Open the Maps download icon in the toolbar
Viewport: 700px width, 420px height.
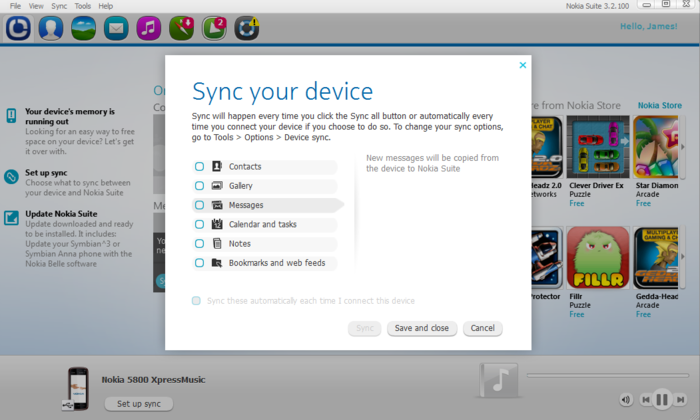(x=181, y=28)
